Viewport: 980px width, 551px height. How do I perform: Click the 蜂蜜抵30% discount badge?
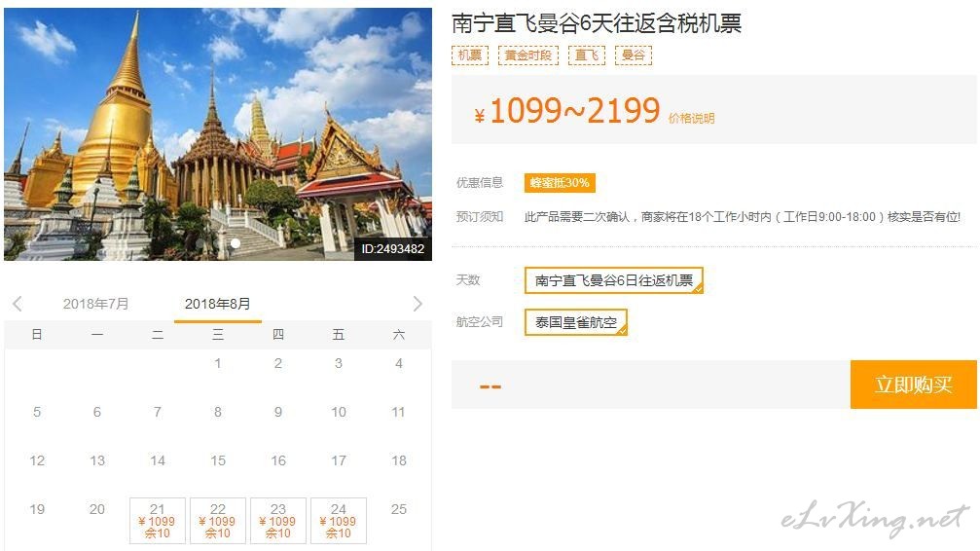[560, 183]
